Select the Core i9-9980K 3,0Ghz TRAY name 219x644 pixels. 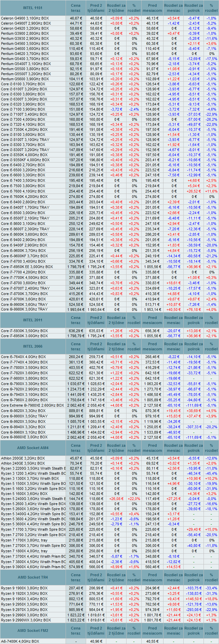point(24,309)
